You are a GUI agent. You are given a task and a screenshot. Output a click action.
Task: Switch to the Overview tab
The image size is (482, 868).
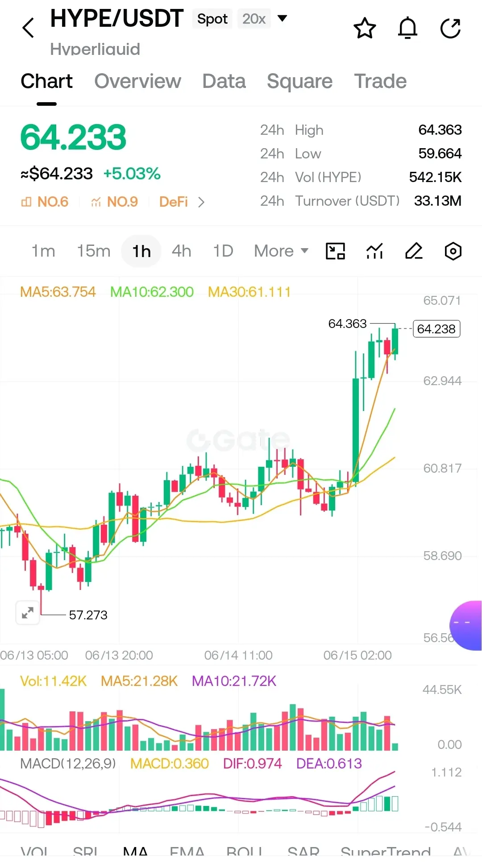(137, 81)
